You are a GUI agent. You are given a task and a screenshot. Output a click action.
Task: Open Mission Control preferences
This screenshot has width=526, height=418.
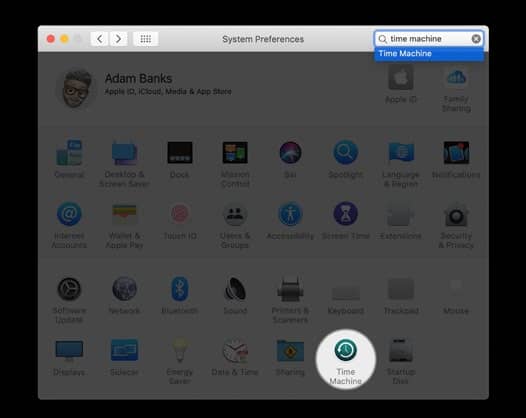click(235, 163)
